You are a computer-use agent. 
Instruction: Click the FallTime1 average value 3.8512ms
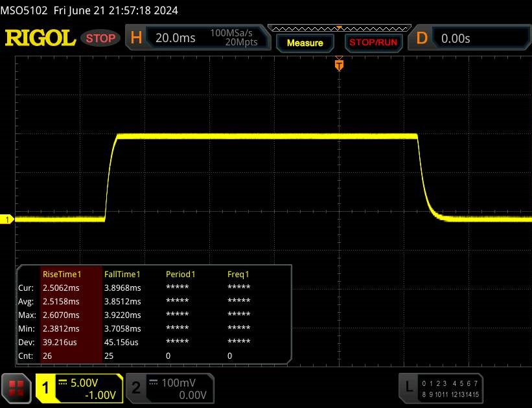(x=122, y=302)
